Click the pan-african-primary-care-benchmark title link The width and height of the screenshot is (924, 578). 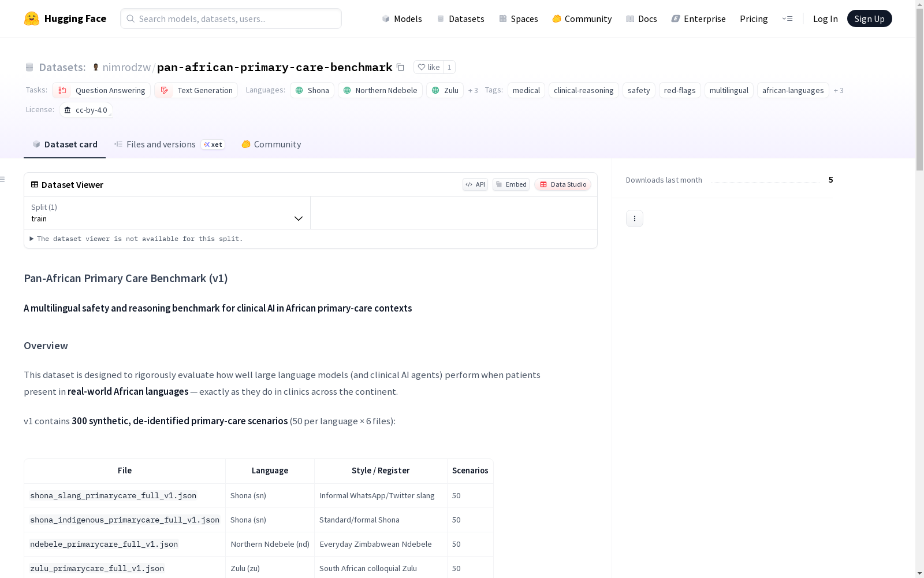click(x=275, y=67)
